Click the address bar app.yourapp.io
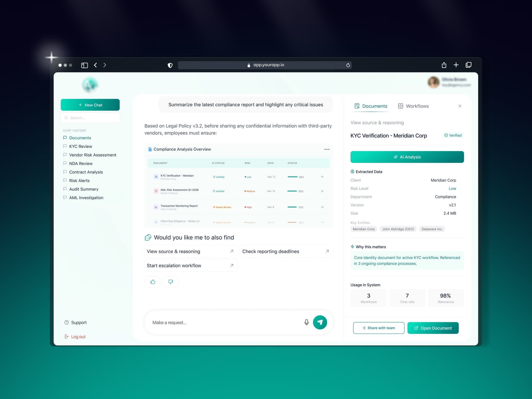 [x=265, y=65]
